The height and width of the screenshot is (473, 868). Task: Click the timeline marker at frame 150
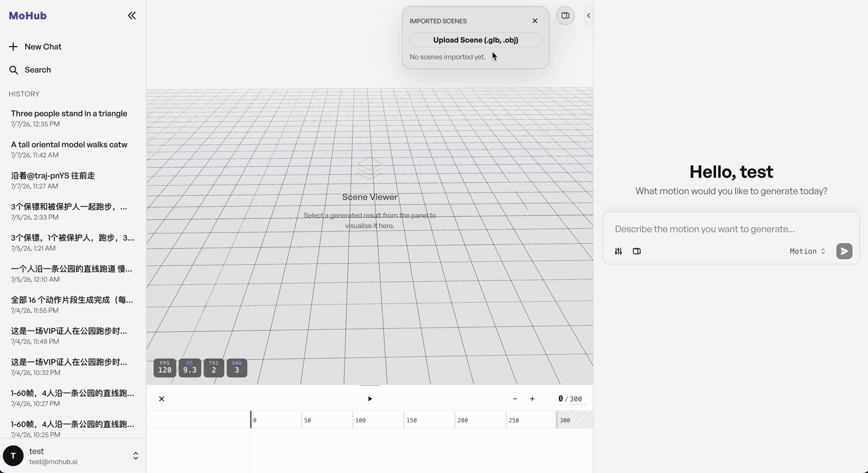pyautogui.click(x=411, y=420)
